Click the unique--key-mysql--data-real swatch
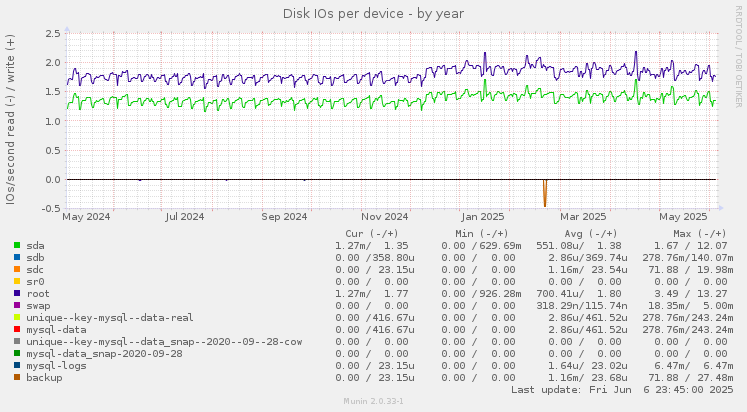747x412 pixels. (x=17, y=317)
